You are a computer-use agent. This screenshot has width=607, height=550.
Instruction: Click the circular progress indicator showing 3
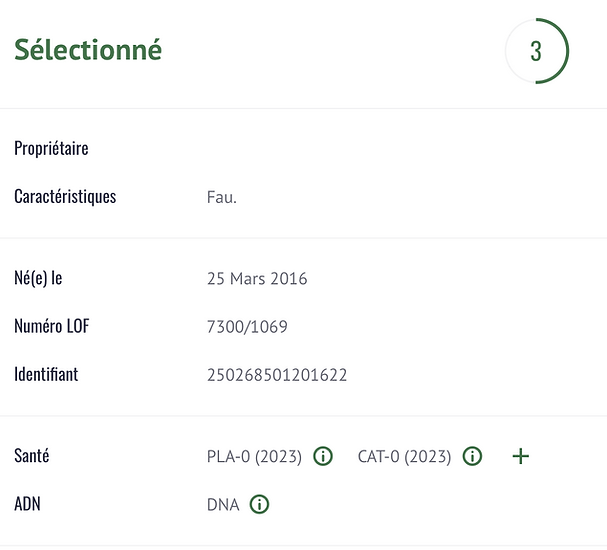coord(536,51)
